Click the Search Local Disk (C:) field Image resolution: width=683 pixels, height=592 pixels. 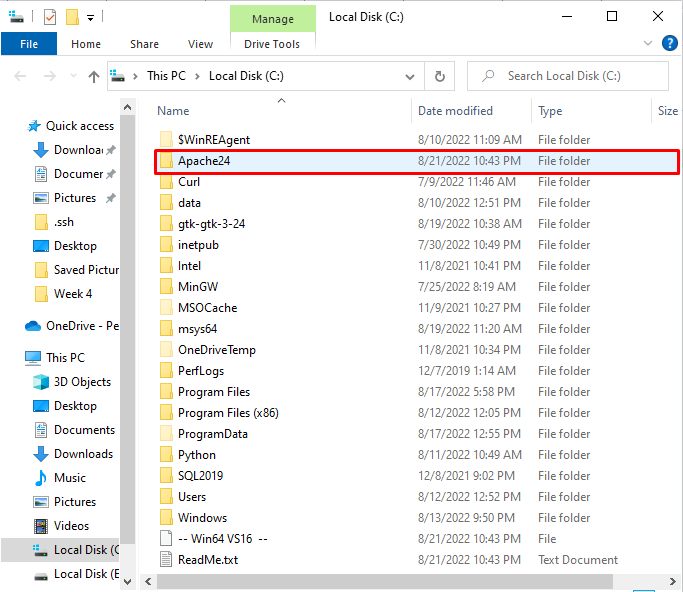click(568, 76)
